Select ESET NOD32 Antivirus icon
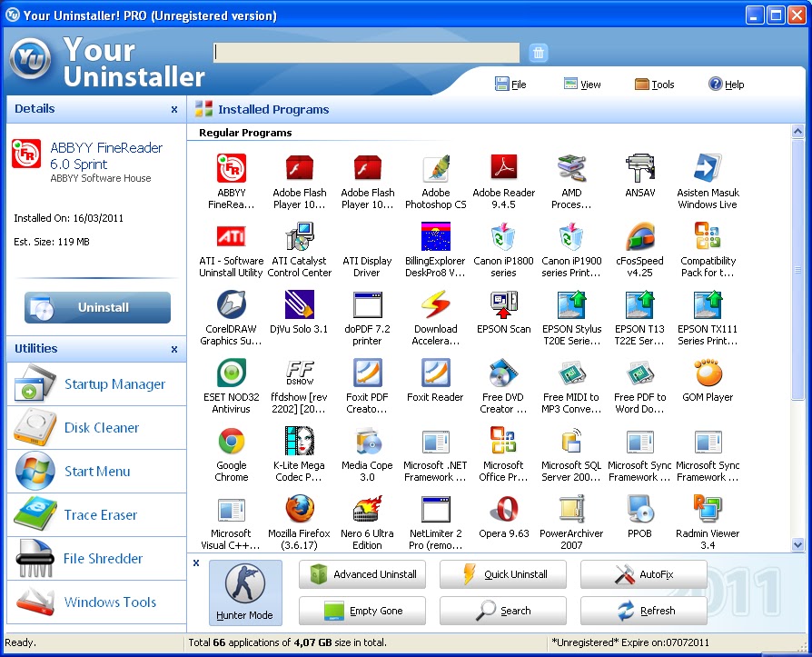This screenshot has height=657, width=812. point(231,373)
